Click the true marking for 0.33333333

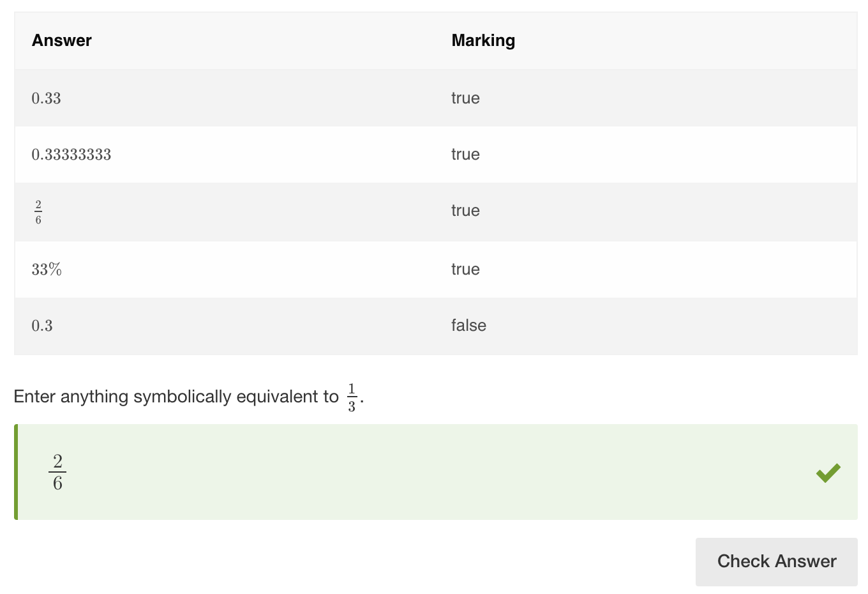click(x=465, y=155)
